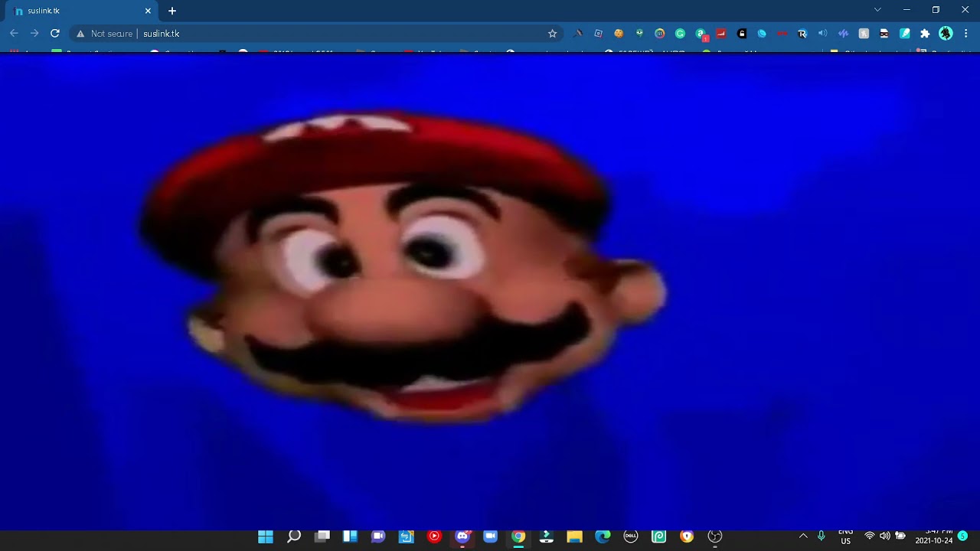Open the Chrome profile avatar
Image resolution: width=980 pixels, height=551 pixels.
coord(946,34)
